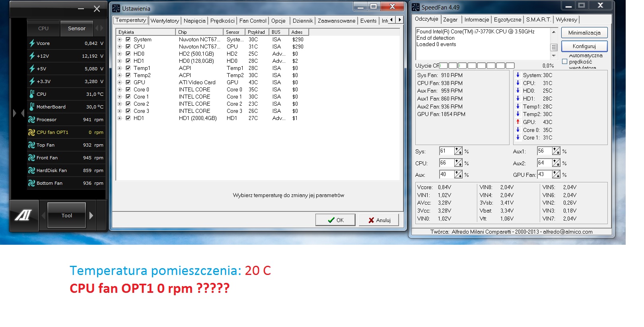Click the SpeedFan log scrollbar
Screen dimensions: 644x327
point(553,44)
